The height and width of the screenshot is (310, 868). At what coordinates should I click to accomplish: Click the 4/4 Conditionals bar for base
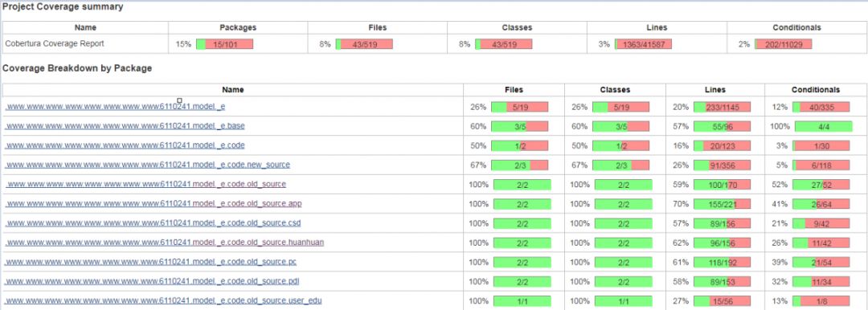coord(823,126)
